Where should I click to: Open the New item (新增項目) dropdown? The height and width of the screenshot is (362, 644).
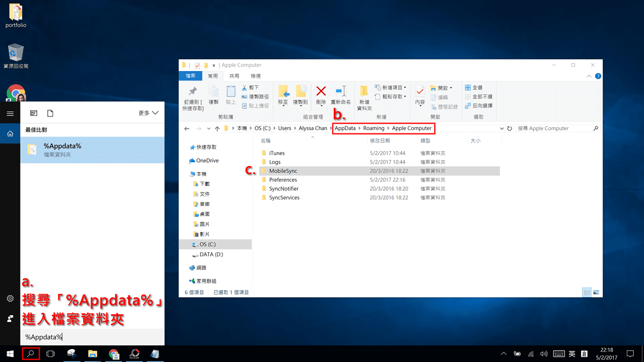tap(390, 88)
